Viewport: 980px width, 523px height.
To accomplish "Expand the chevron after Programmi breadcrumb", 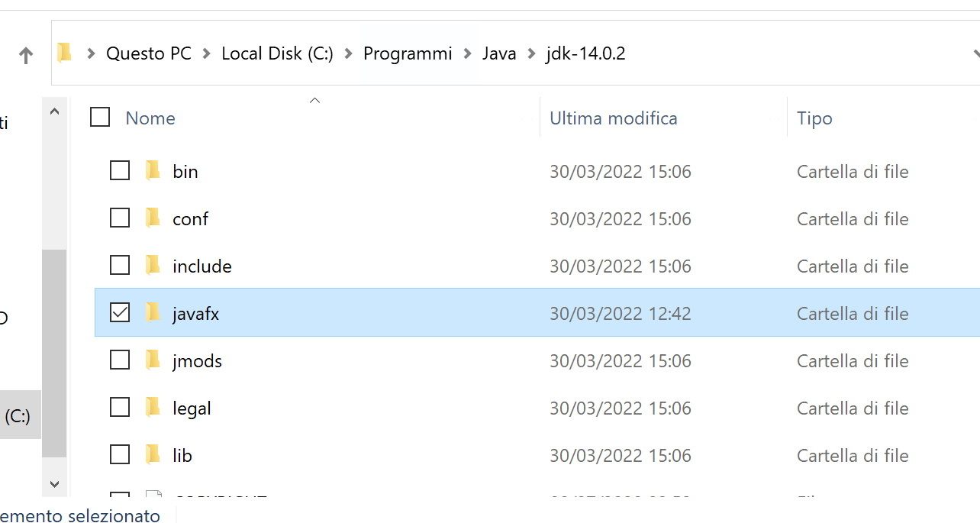I will [468, 53].
